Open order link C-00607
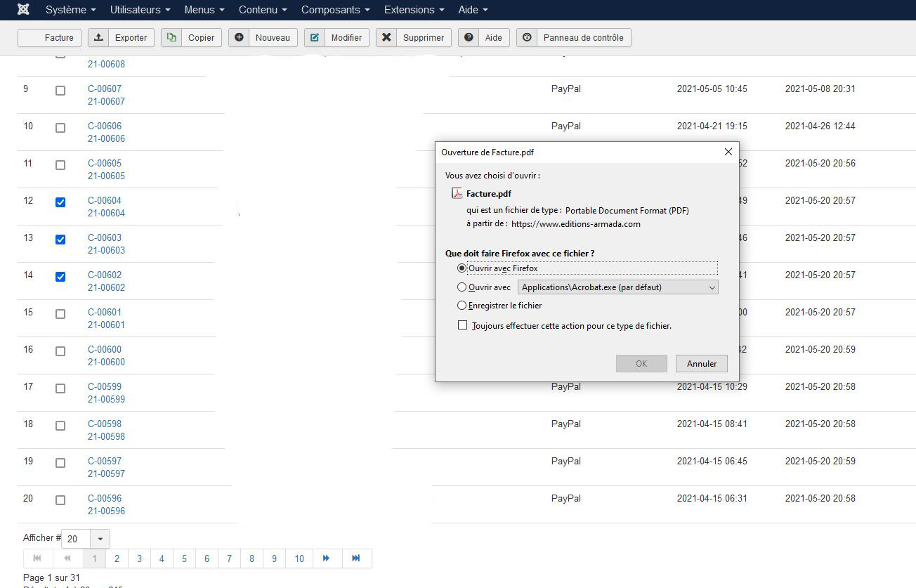 105,89
